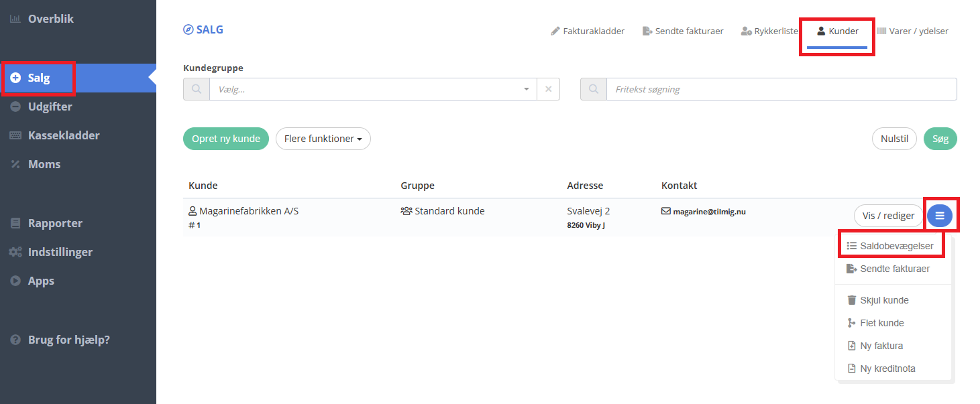Expand the Kundegruppe dropdown
This screenshot has height=404, width=980.
coord(526,89)
